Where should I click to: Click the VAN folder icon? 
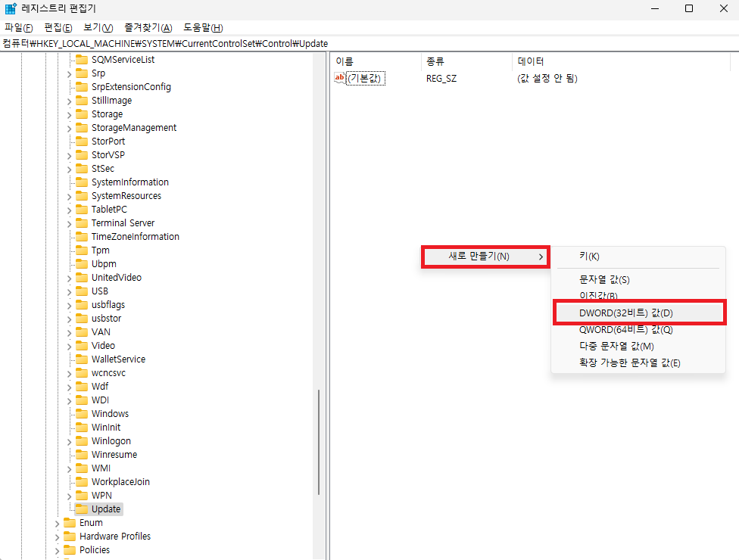[x=82, y=332]
